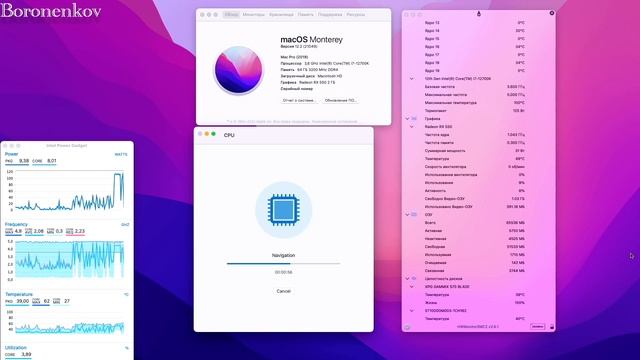Click the Mac Pro (2019) model line

[294, 57]
